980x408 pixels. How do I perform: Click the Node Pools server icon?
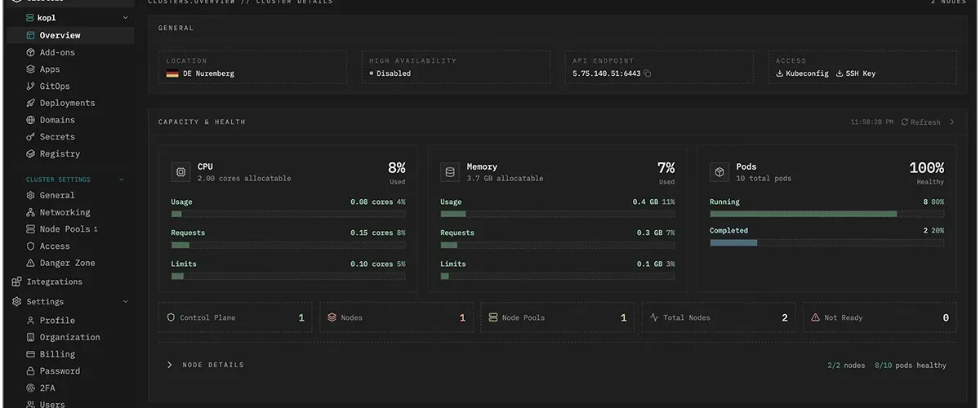31,229
